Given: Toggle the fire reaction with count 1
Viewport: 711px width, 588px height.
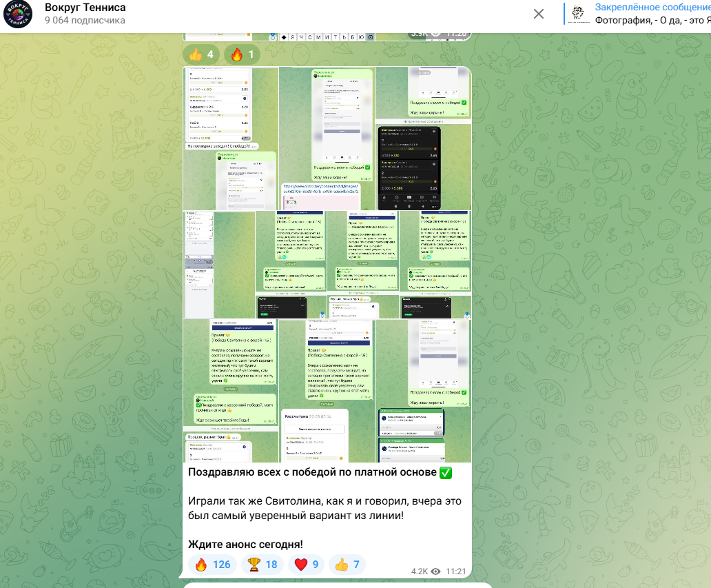Looking at the screenshot, I should (242, 54).
